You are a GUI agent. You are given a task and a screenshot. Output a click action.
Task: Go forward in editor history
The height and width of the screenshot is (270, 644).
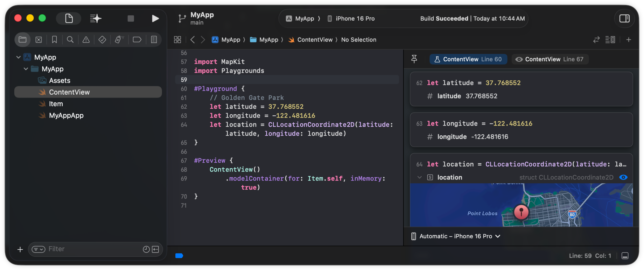tap(203, 40)
